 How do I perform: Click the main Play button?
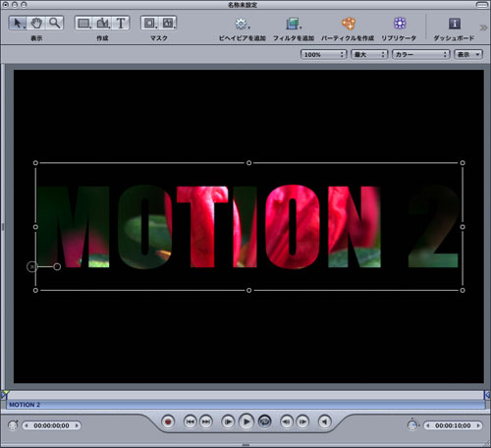[x=246, y=421]
